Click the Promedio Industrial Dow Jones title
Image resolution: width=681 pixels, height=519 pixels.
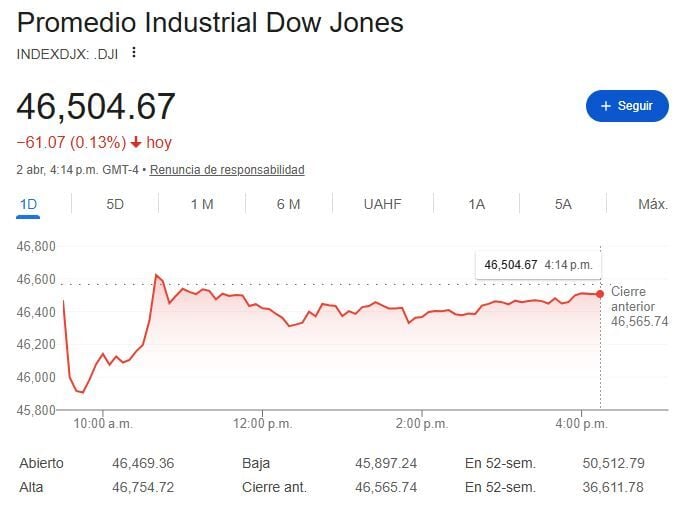(x=210, y=22)
